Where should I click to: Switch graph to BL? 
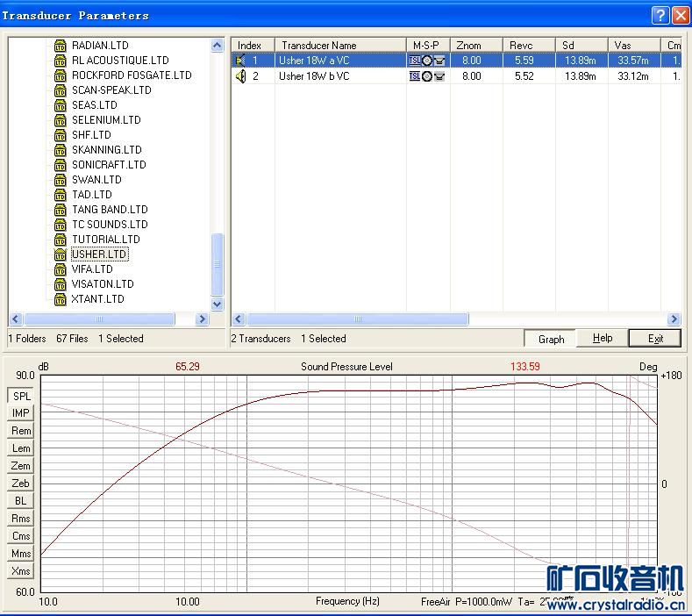pos(21,501)
